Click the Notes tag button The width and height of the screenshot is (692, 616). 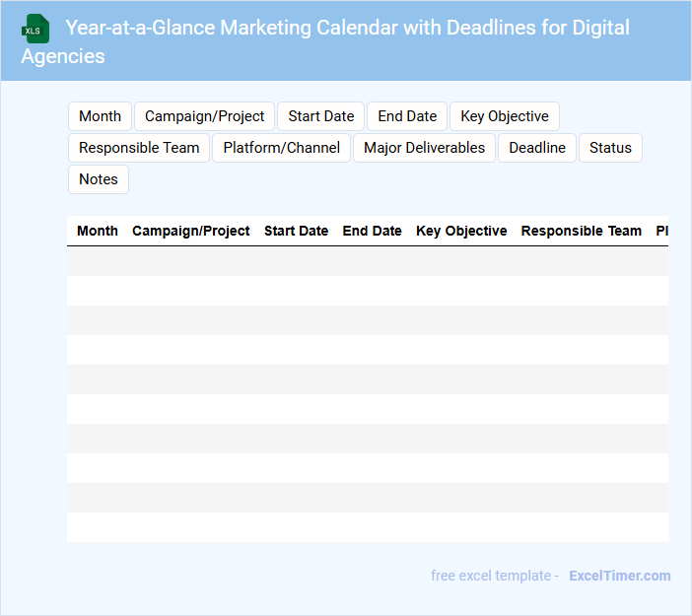(x=99, y=179)
